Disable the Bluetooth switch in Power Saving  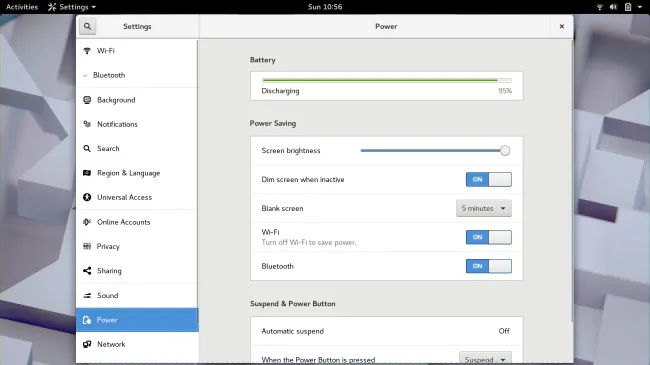click(x=489, y=266)
